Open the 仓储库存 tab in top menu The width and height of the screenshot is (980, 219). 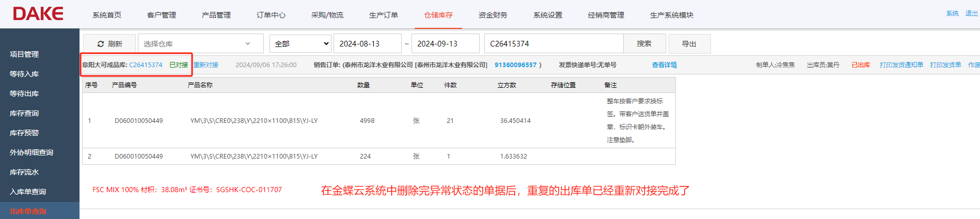click(438, 15)
